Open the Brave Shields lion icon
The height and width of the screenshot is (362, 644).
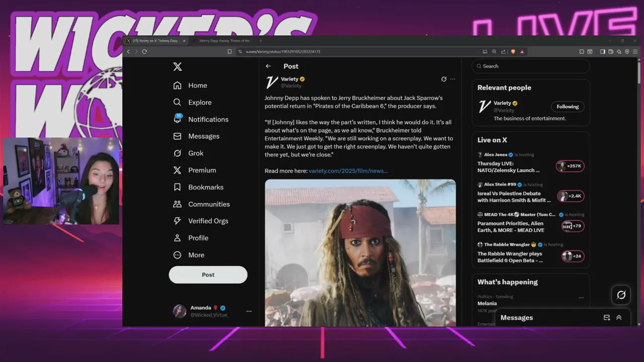513,51
